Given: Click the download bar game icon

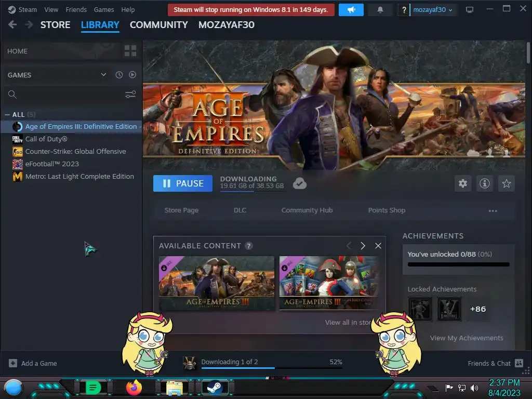Looking at the screenshot, I should pos(189,363).
